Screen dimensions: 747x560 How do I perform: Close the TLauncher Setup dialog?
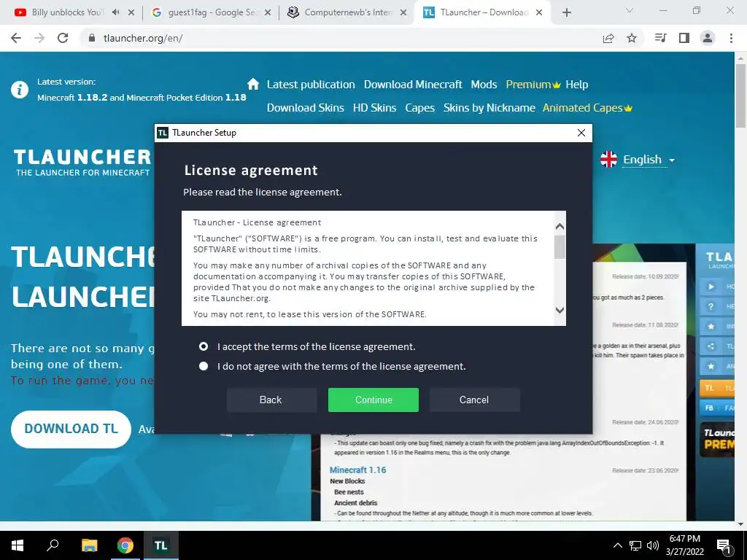581,133
